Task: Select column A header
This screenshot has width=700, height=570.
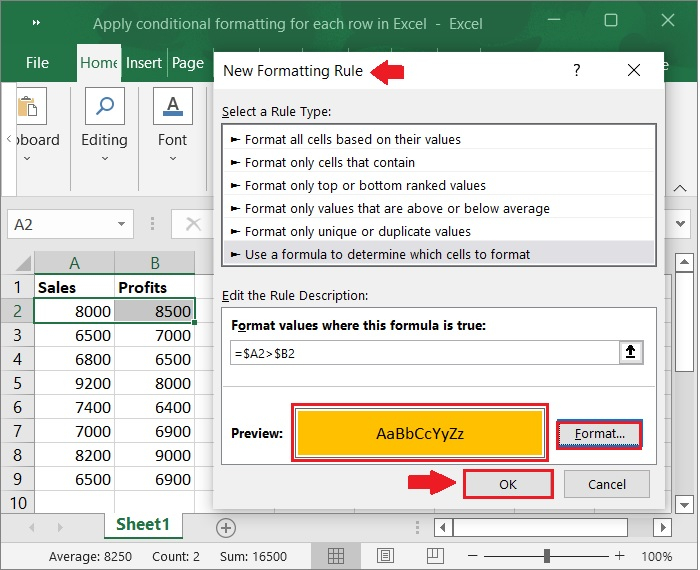Action: (75, 263)
